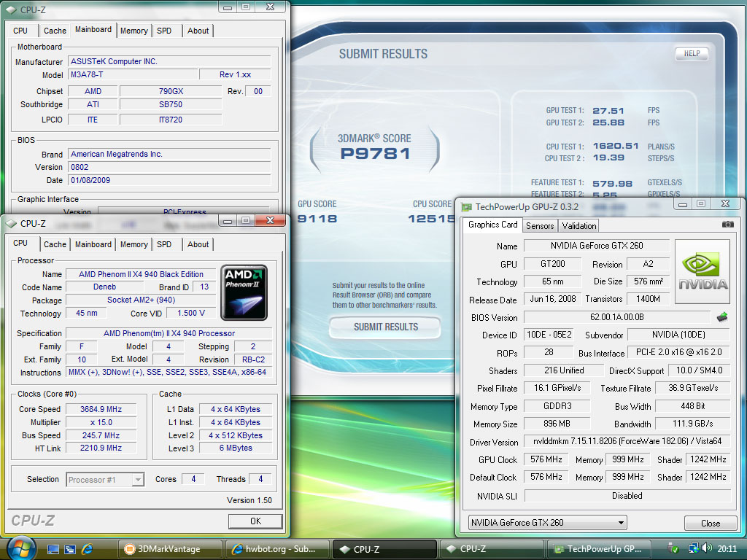Click back CPU-Z Mainboard window title icon
Image resolution: width=747 pixels, height=560 pixels.
pos(10,9)
